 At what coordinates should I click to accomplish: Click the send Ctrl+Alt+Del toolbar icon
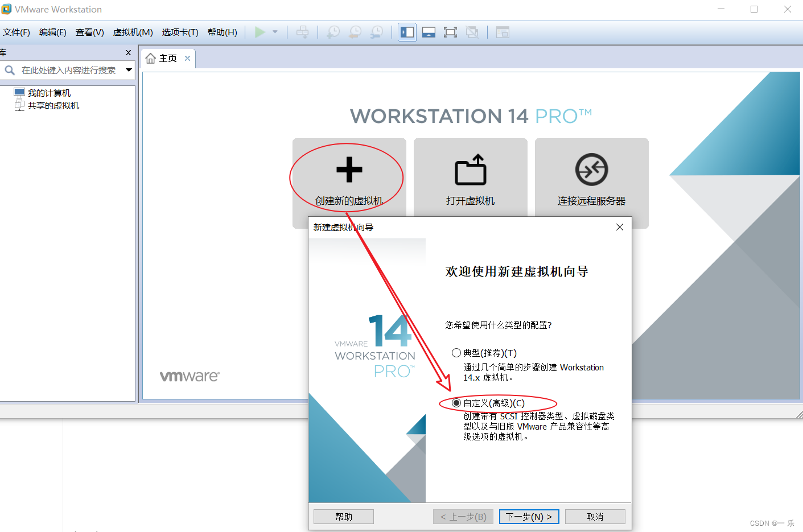point(303,32)
